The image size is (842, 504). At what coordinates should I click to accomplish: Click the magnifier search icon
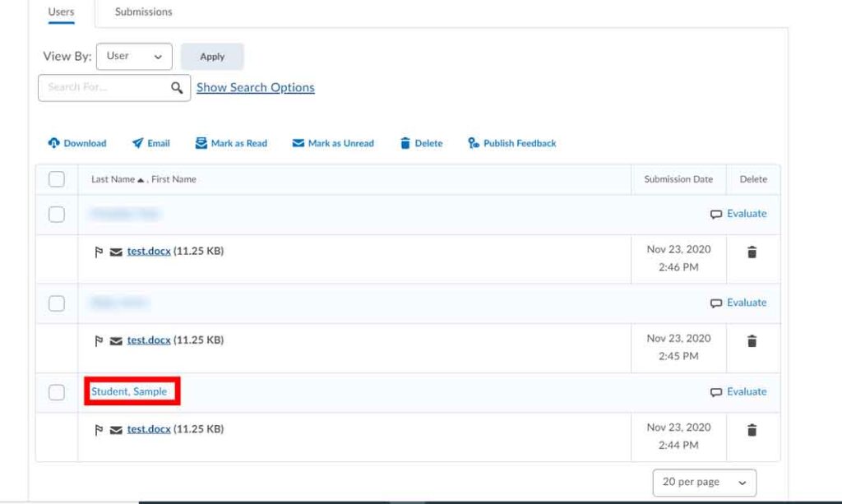[x=177, y=87]
